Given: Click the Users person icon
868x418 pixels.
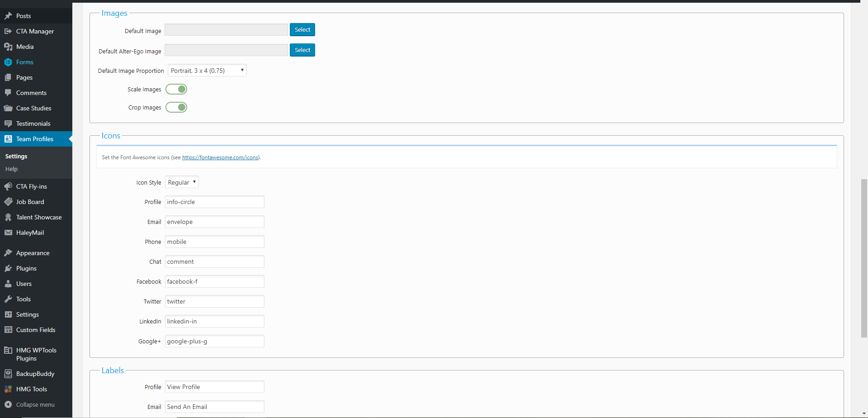Looking at the screenshot, I should pos(8,284).
